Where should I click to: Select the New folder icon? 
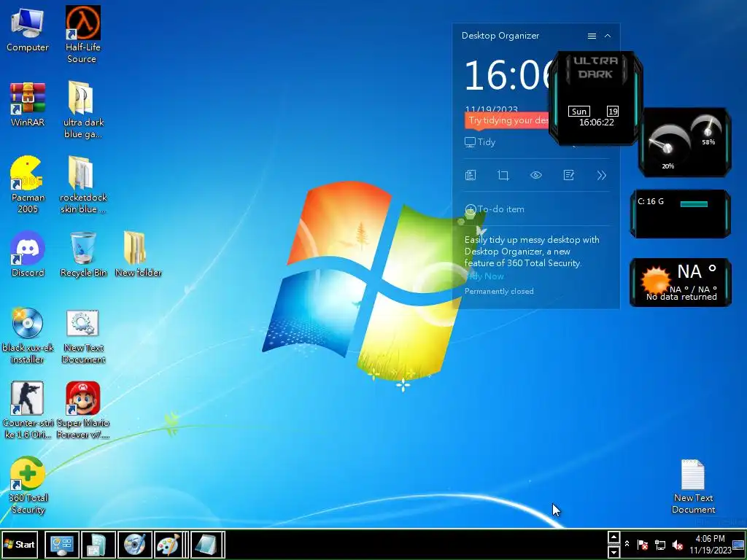coord(138,254)
